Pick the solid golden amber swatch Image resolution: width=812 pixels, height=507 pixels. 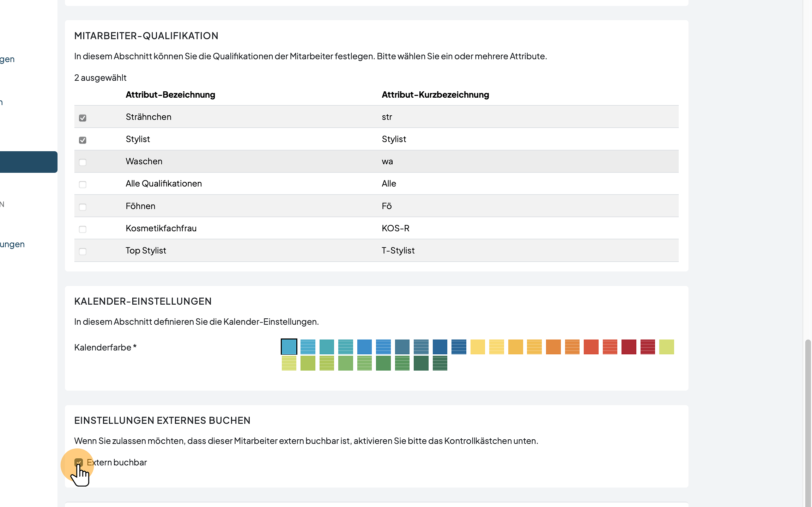(515, 347)
